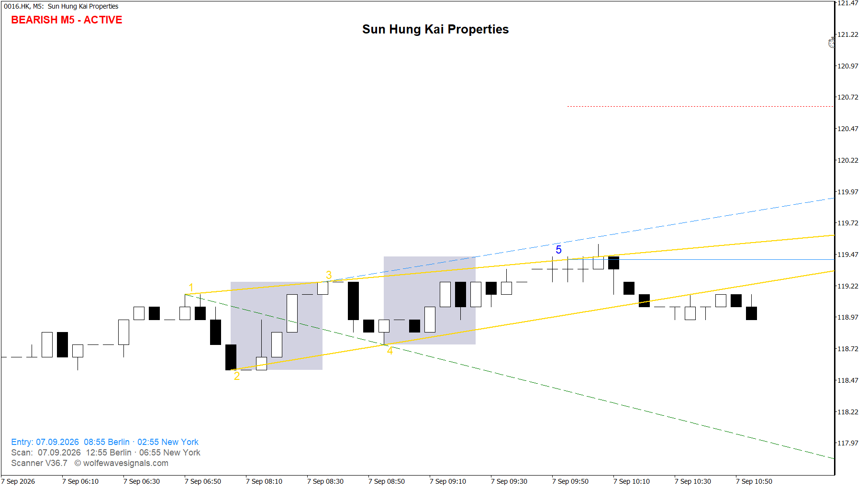
Task: Click the 118.97 price axis label
Action: tap(848, 317)
